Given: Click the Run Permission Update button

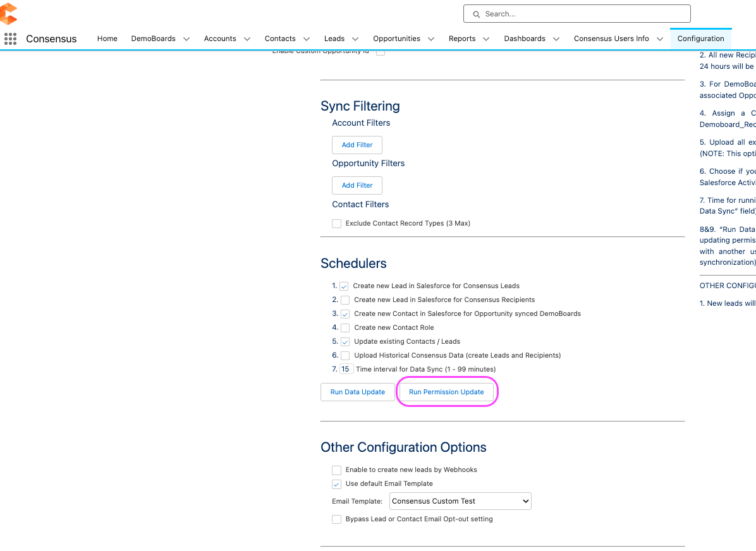Looking at the screenshot, I should [x=446, y=392].
